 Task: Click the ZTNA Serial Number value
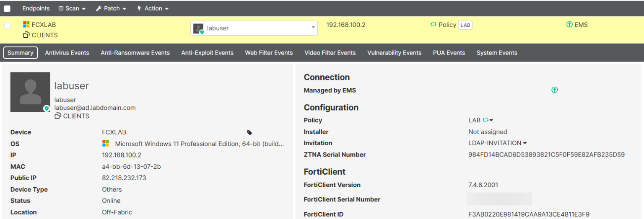coord(547,155)
